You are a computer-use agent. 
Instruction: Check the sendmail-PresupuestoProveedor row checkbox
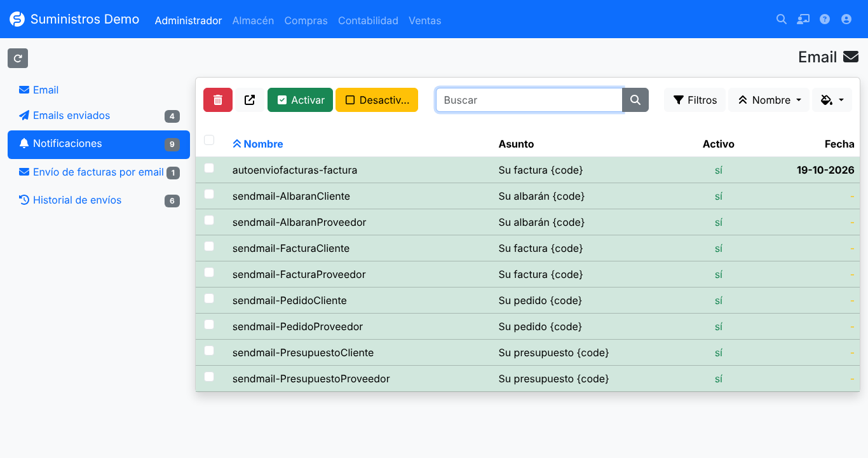pyautogui.click(x=209, y=377)
